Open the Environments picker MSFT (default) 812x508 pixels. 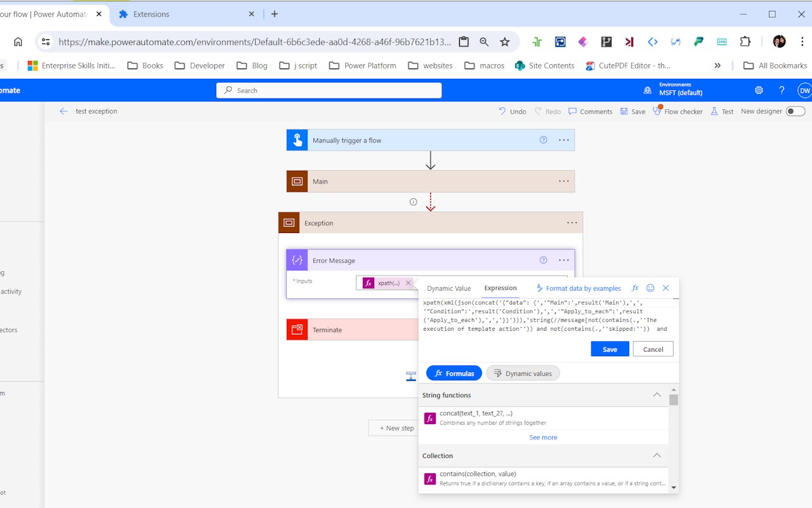674,90
